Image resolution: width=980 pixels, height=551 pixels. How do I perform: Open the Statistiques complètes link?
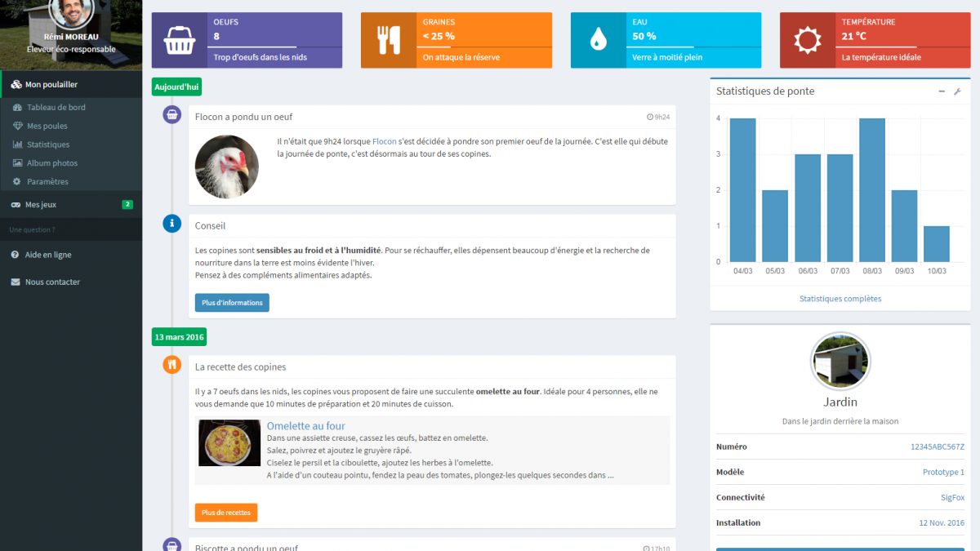point(840,299)
